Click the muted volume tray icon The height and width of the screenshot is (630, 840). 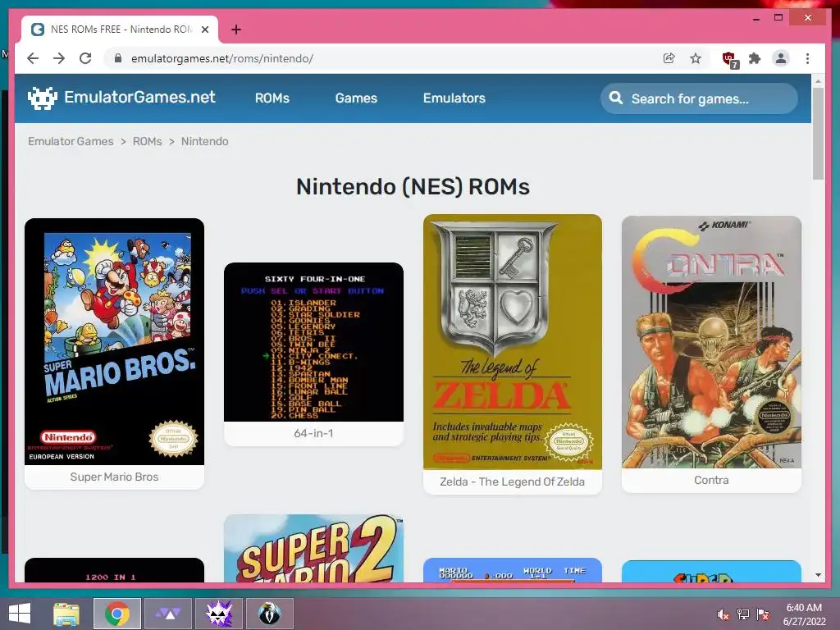[x=724, y=614]
